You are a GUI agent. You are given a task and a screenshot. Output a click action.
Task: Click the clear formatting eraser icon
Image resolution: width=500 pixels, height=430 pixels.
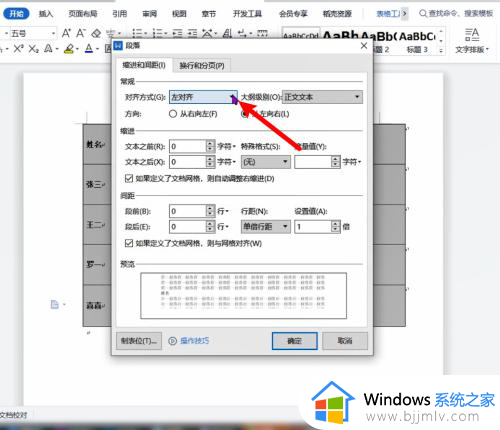tap(96, 33)
